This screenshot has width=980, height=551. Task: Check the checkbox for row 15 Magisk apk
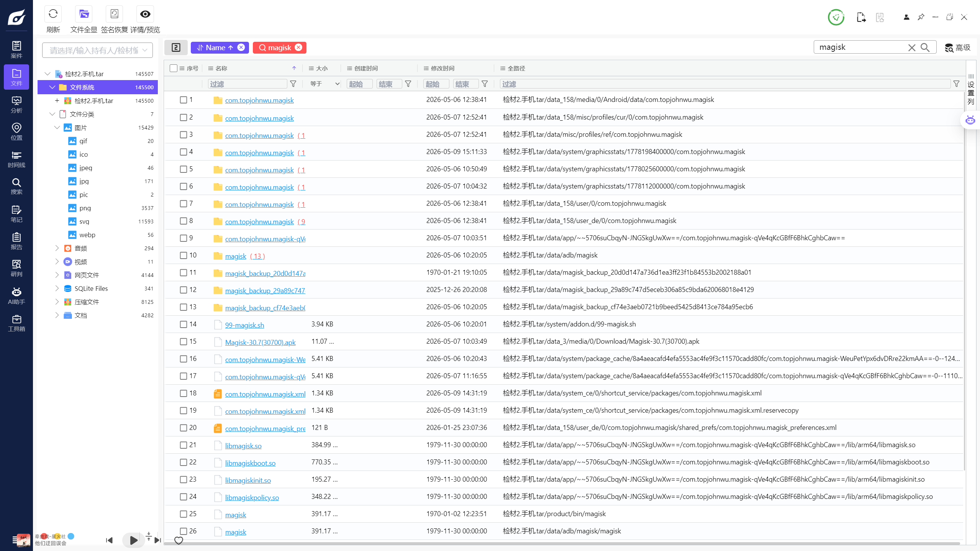184,341
